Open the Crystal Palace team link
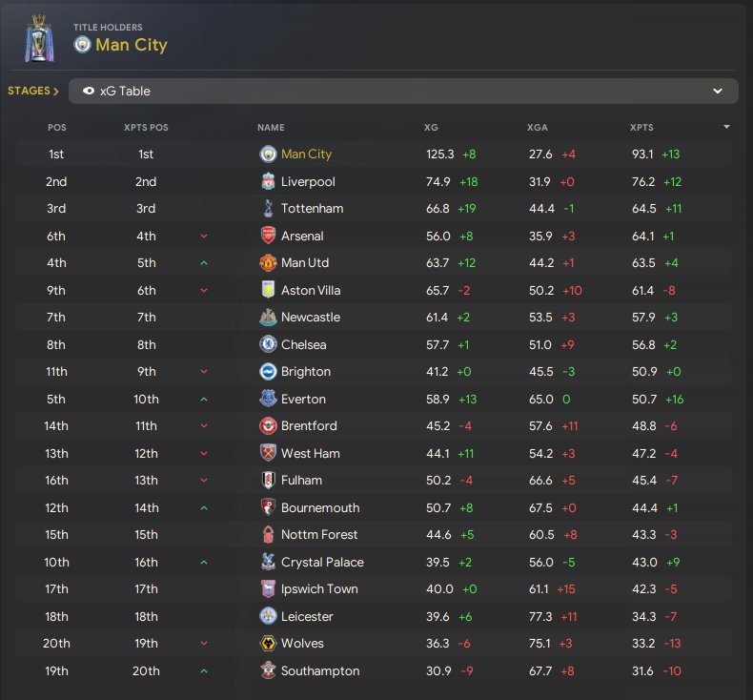The image size is (753, 700). (x=322, y=562)
